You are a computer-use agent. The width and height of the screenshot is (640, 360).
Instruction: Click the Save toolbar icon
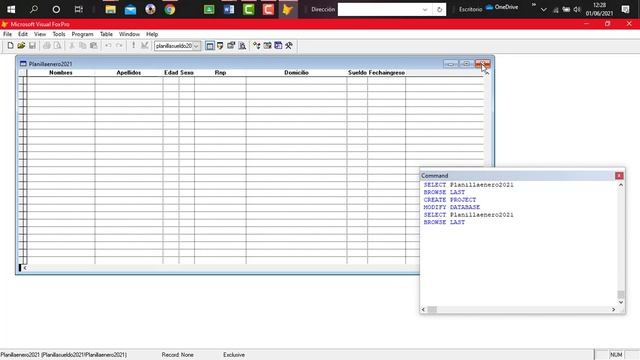tap(32, 46)
